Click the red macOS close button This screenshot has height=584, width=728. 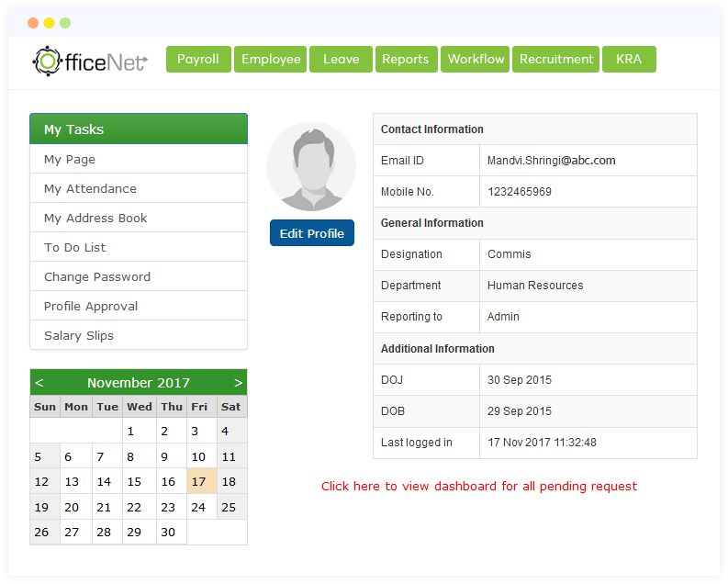33,23
